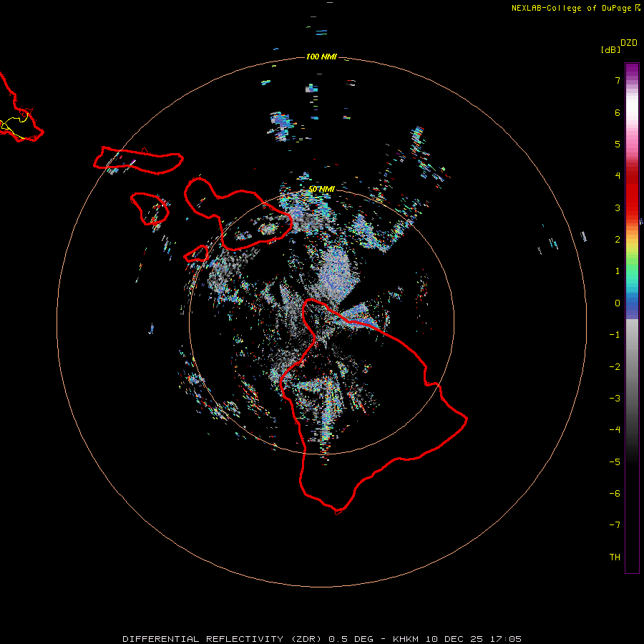
Task: Click the -3 value on color scale
Action: (615, 399)
